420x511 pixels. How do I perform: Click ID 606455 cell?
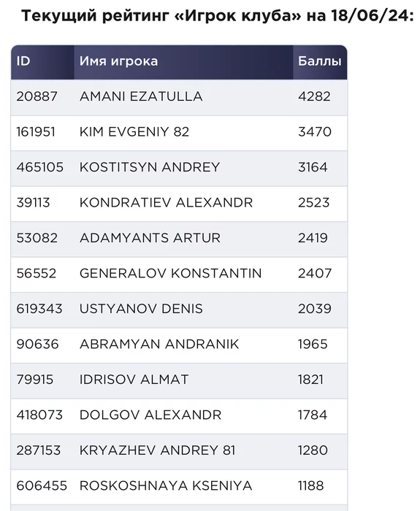[x=42, y=486]
